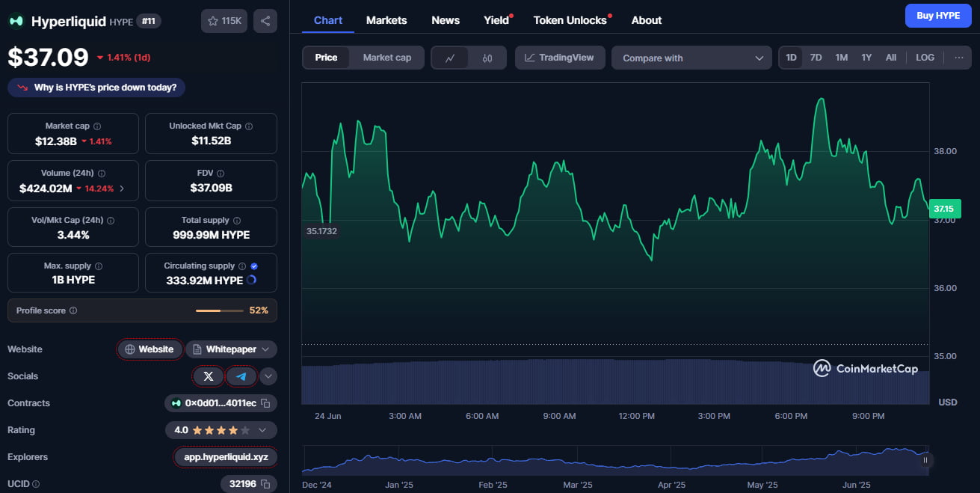This screenshot has width=980, height=493.
Task: Set chart range to 1Y
Action: [x=866, y=58]
